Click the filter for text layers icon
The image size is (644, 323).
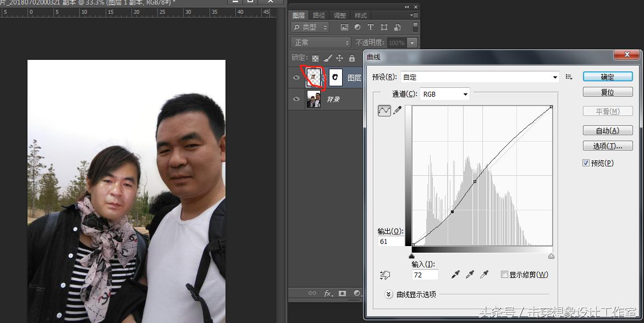371,26
